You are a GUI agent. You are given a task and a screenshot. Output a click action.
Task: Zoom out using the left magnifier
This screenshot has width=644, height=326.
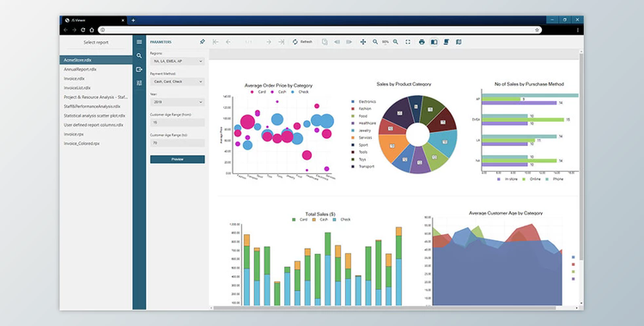point(375,42)
